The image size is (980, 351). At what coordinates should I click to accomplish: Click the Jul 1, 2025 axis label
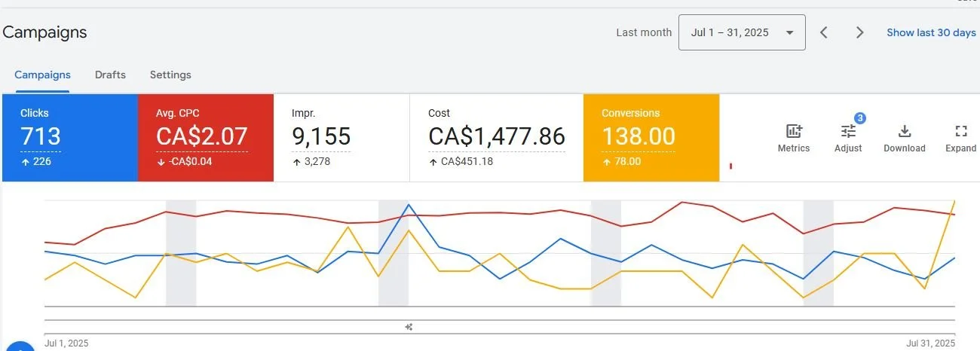coord(66,343)
